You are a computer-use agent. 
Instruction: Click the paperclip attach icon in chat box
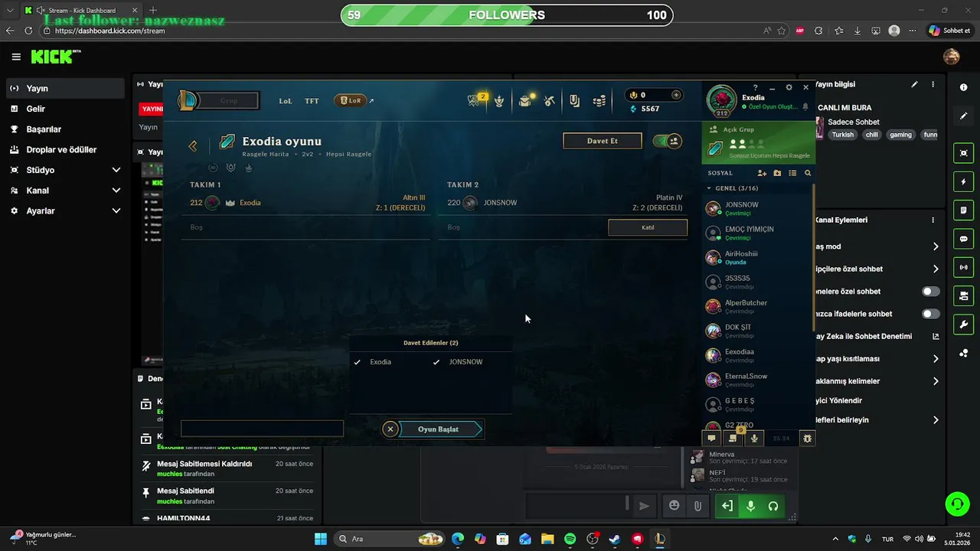coord(697,505)
